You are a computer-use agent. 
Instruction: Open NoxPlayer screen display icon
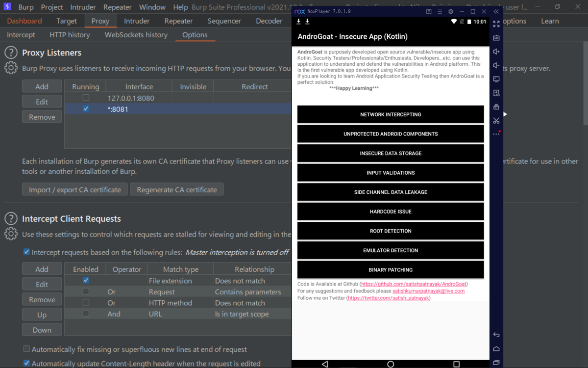click(x=496, y=79)
